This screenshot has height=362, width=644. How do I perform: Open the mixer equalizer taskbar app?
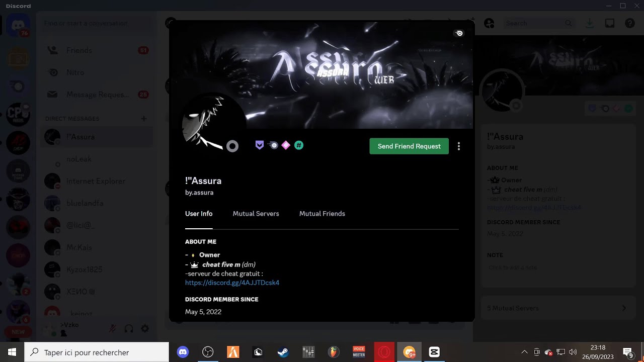coord(308,352)
